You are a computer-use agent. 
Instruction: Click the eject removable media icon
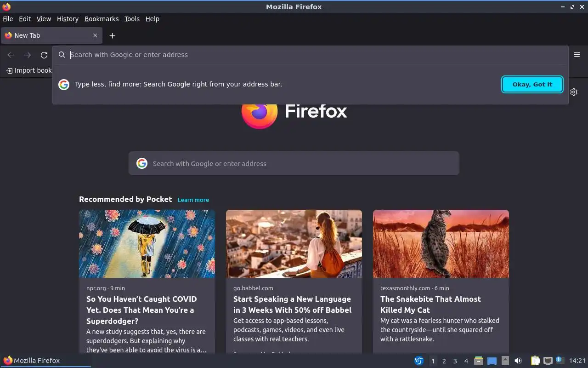coord(505,361)
